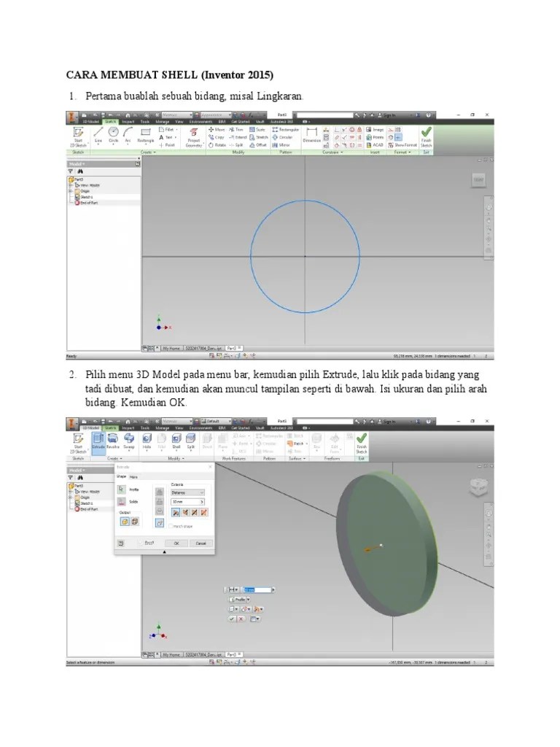560x747 pixels.
Task: Open the Inspect tab in the first screenshot
Action: 128,122
